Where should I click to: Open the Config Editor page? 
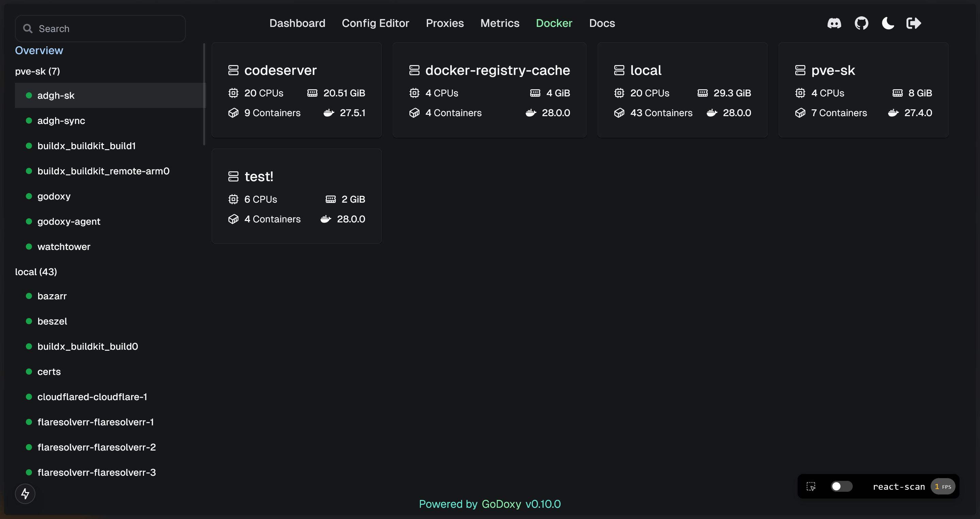click(x=375, y=23)
